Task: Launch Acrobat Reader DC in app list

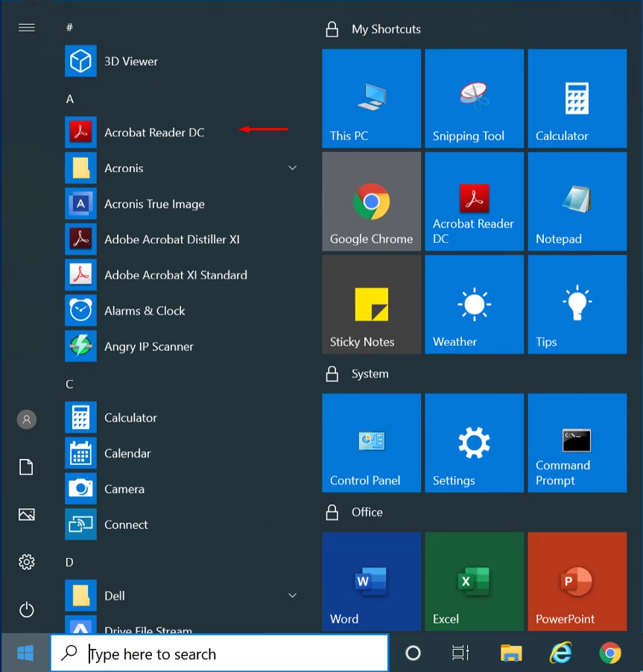Action: pyautogui.click(x=183, y=133)
